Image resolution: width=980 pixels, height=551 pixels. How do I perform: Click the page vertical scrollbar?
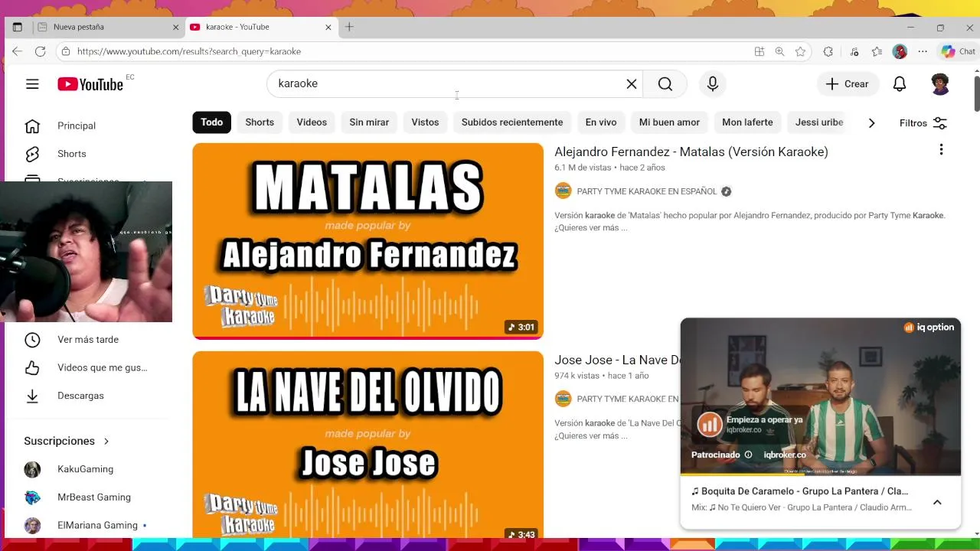[x=976, y=94]
